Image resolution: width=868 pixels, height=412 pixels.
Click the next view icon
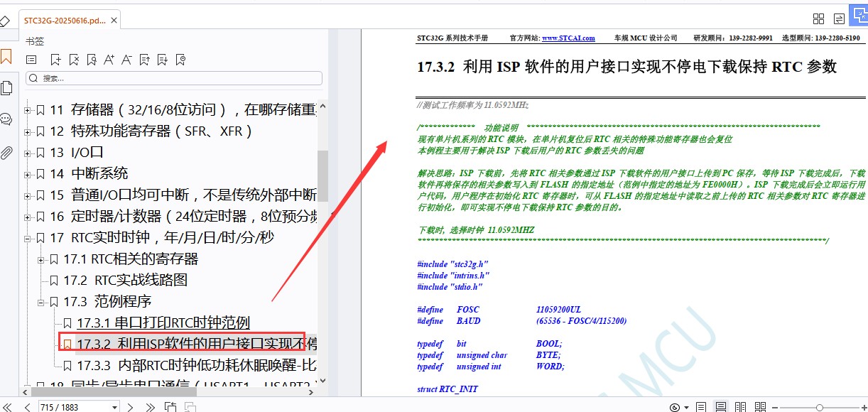tap(190, 407)
